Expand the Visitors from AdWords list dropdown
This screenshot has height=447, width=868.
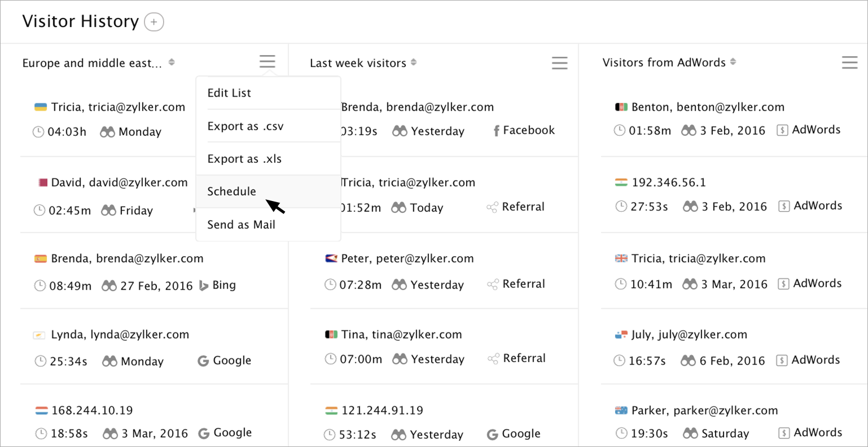point(733,62)
